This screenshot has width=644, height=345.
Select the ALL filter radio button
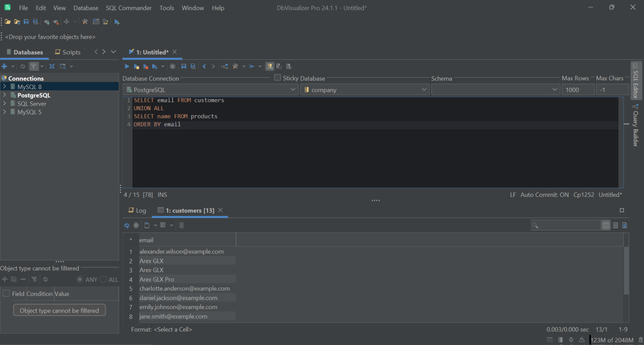coord(104,279)
